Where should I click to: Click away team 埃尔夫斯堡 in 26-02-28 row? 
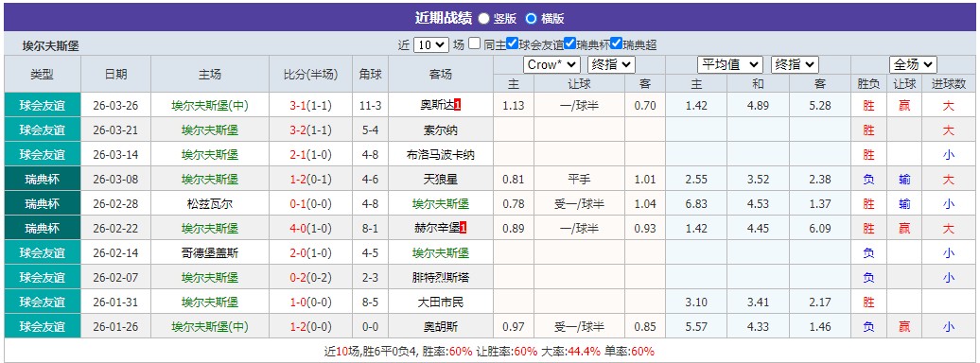click(x=441, y=203)
